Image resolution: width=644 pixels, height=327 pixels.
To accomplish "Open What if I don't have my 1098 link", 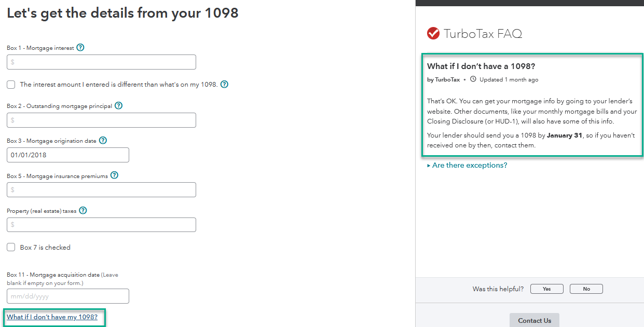I will tap(52, 317).
